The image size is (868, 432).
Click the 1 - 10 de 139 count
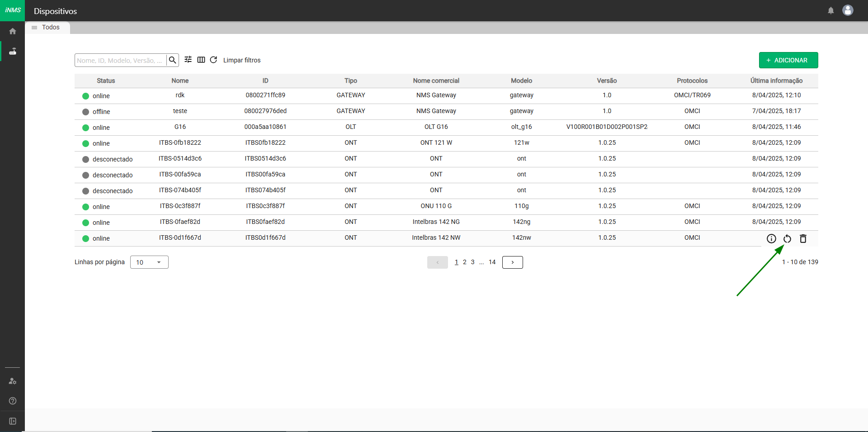800,262
